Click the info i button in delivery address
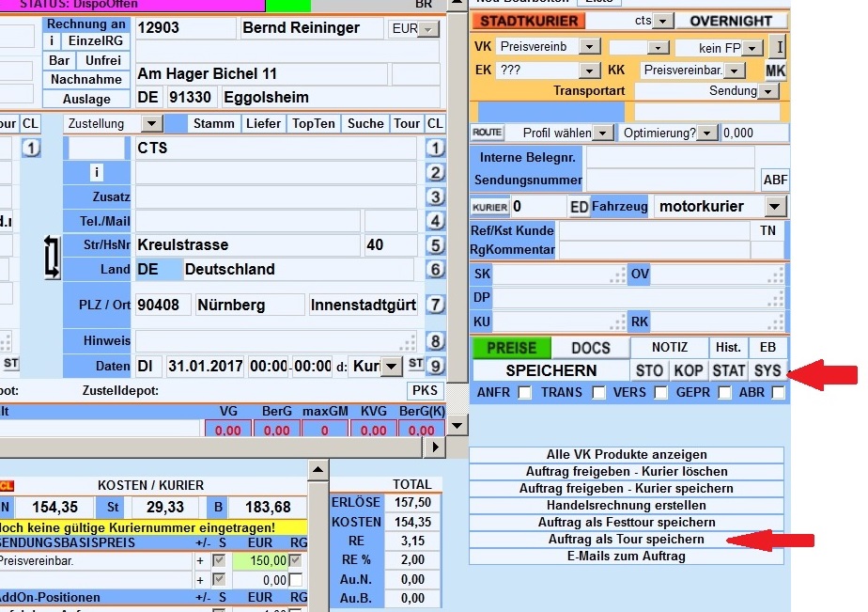Screen dimensions: 868x612 tap(97, 173)
